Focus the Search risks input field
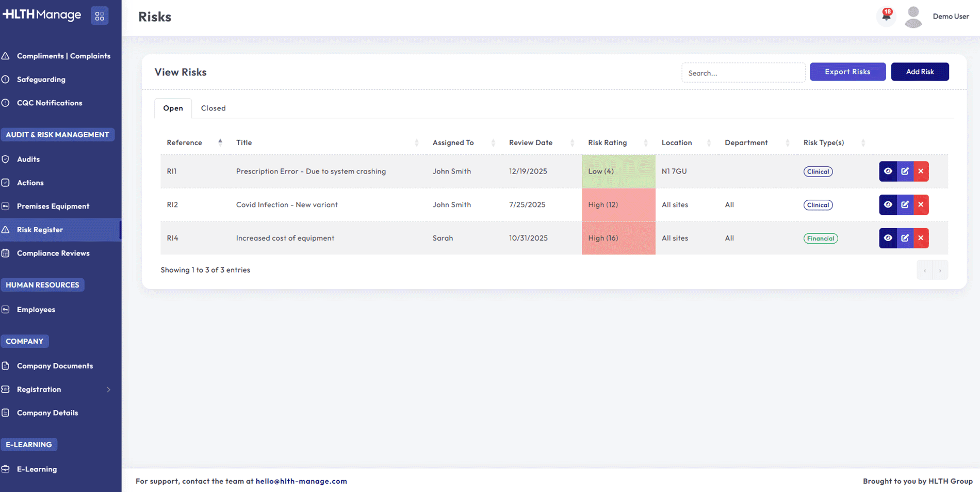The width and height of the screenshot is (980, 492). click(x=743, y=73)
